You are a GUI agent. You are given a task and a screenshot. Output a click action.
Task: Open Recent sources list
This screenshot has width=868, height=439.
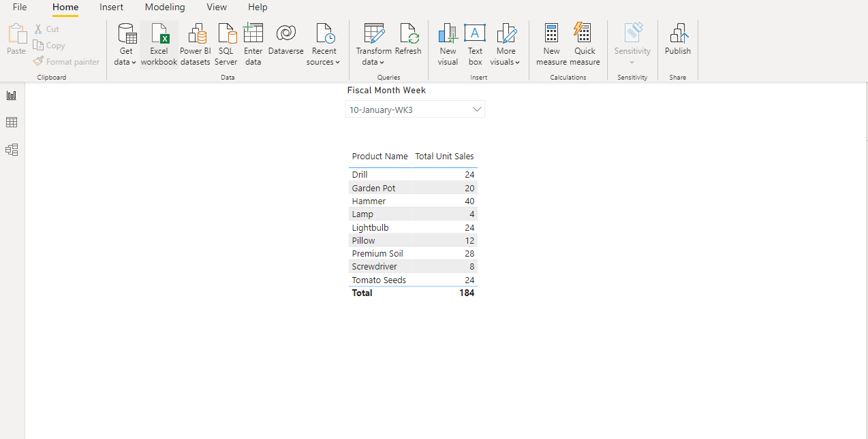click(324, 45)
